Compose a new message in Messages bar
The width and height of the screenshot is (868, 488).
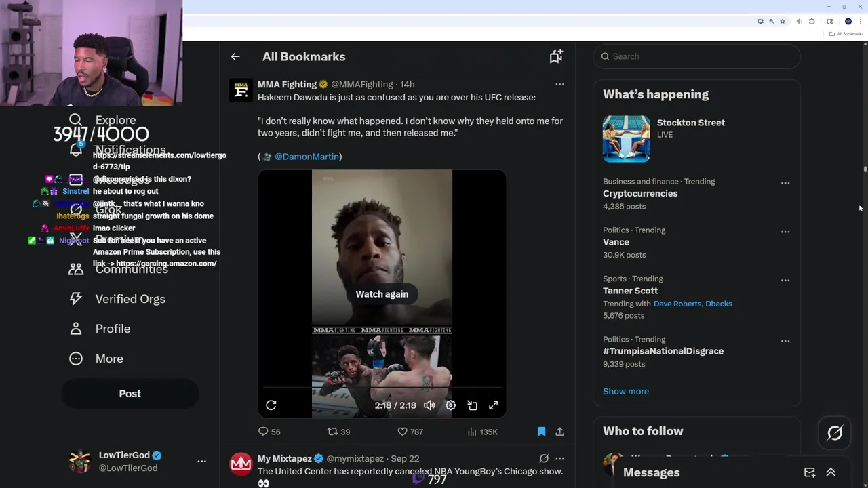[x=810, y=472]
